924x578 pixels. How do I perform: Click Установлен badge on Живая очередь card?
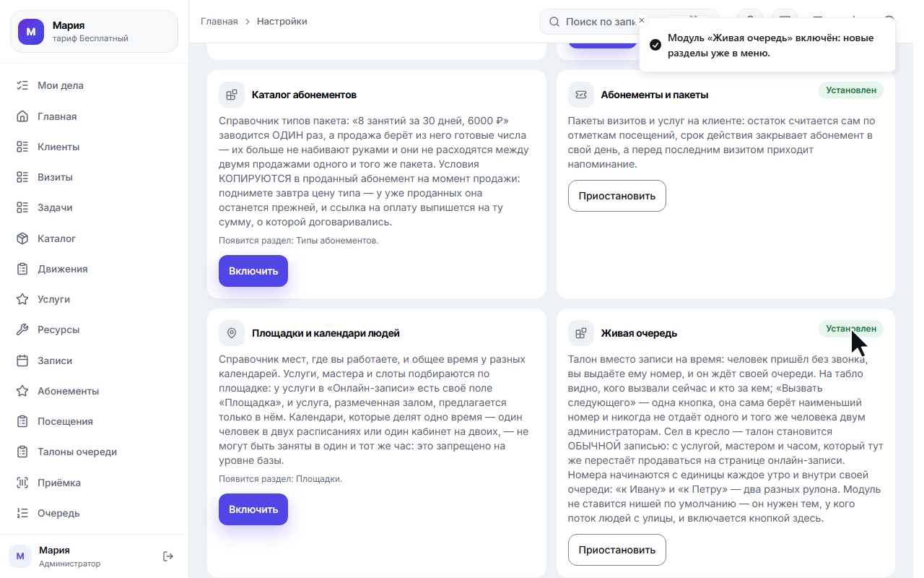(851, 329)
